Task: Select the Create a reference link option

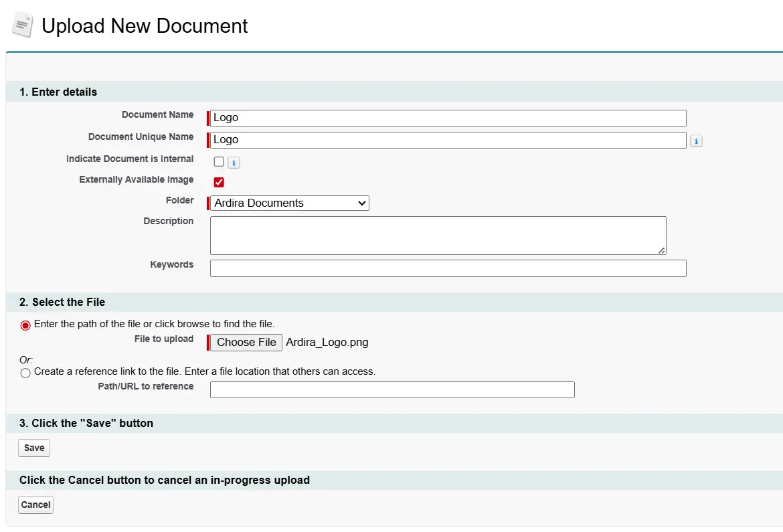Action: click(x=25, y=373)
